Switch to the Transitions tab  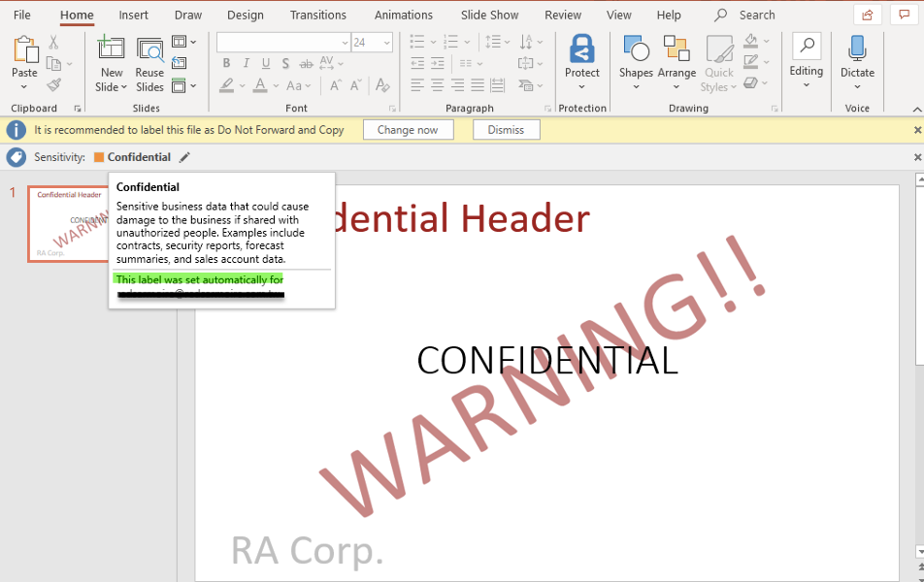318,15
